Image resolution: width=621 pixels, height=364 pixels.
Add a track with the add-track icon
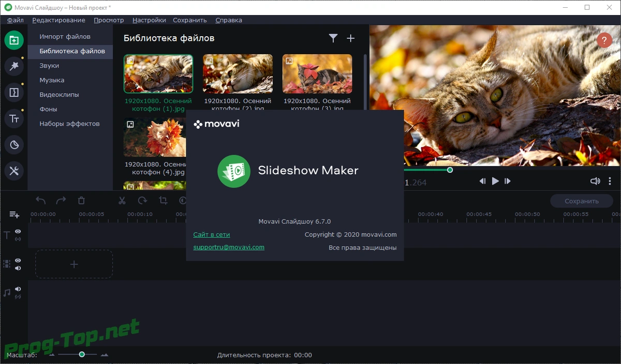(14, 215)
